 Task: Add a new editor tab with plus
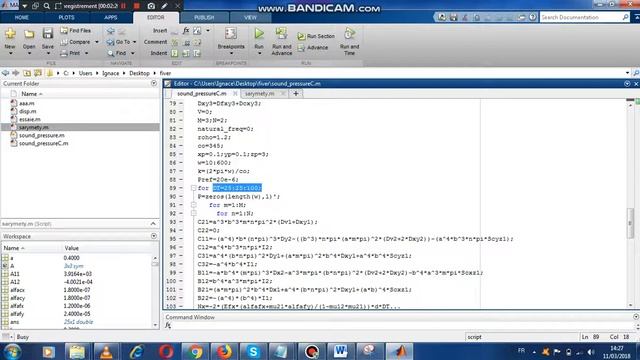pos(296,93)
